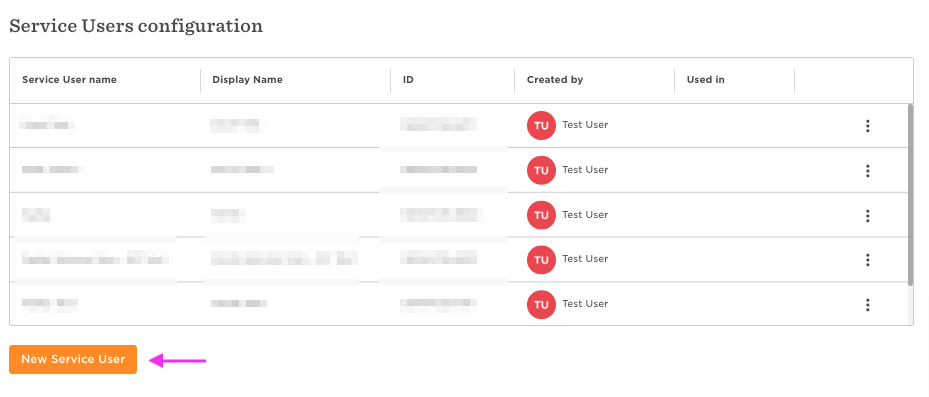The height and width of the screenshot is (397, 929).
Task: Select the blurred ID cell in the first row
Action: coord(438,124)
